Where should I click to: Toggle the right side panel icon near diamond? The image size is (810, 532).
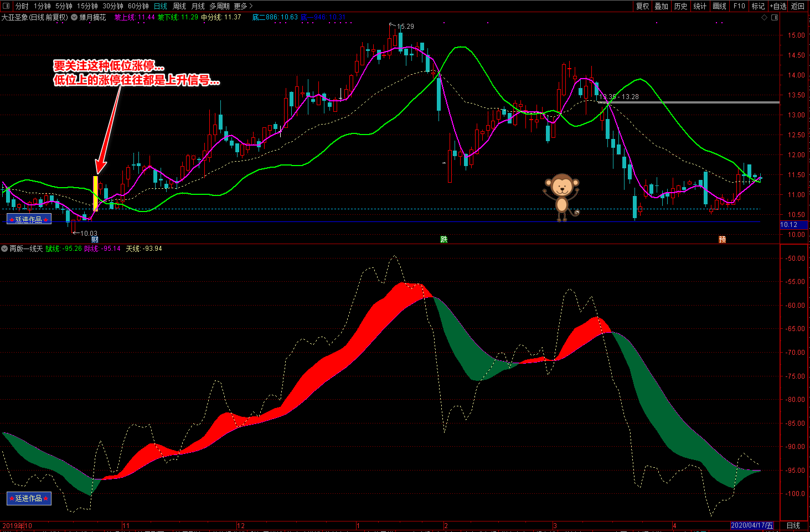coord(775,17)
